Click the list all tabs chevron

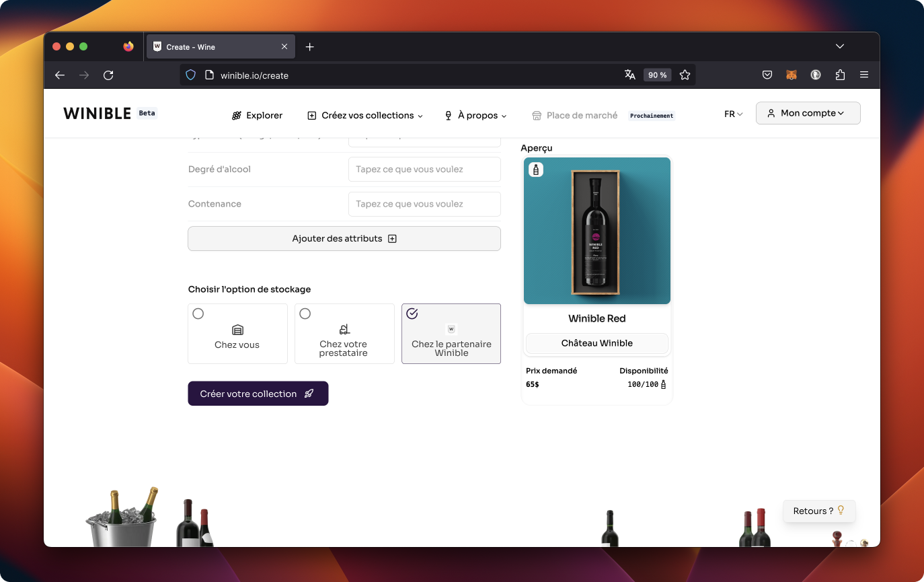click(x=840, y=46)
